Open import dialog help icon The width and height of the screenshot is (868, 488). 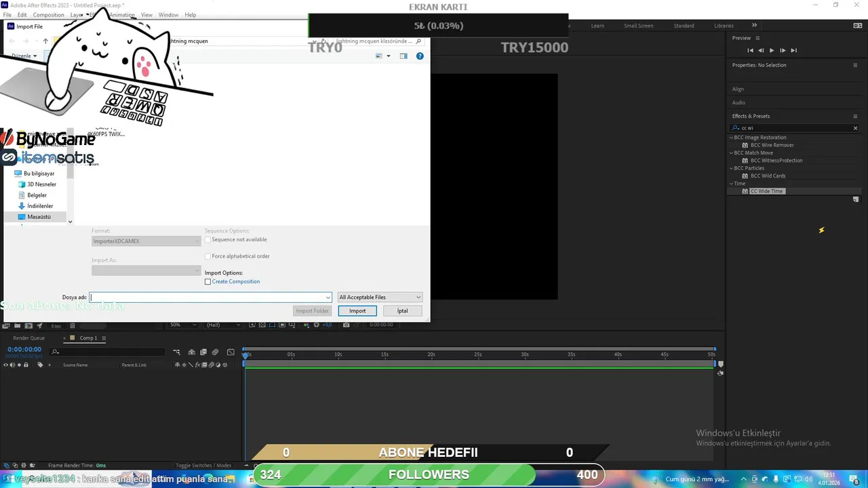420,56
